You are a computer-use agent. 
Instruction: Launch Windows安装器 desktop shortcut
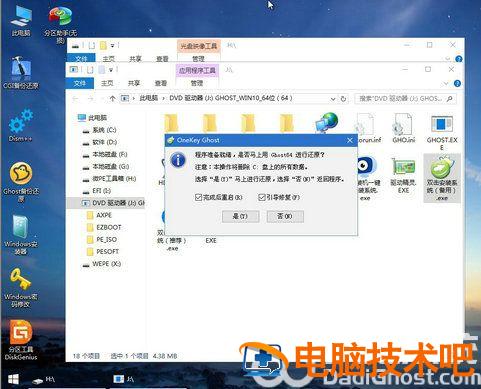click(x=21, y=235)
